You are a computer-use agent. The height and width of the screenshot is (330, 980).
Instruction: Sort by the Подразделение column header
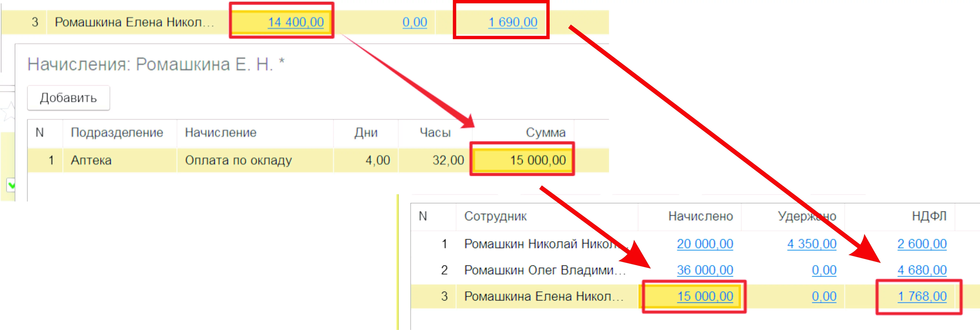(117, 132)
